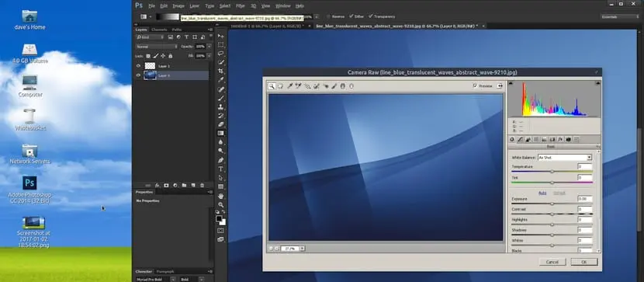The image size is (644, 282).
Task: Select the Brush tool
Action: pyautogui.click(x=221, y=98)
